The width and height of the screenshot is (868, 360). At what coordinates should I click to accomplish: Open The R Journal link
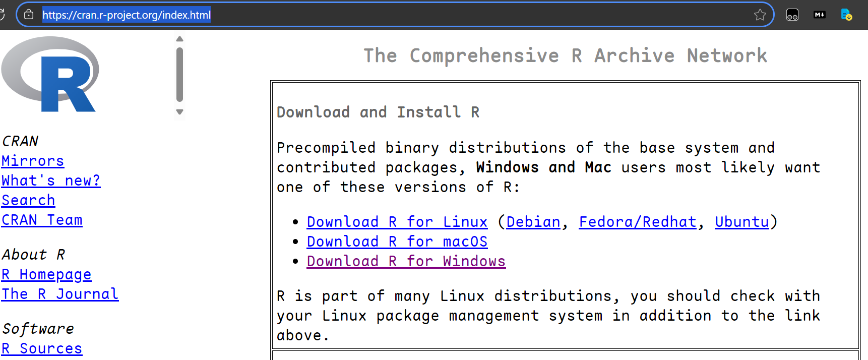coord(60,294)
